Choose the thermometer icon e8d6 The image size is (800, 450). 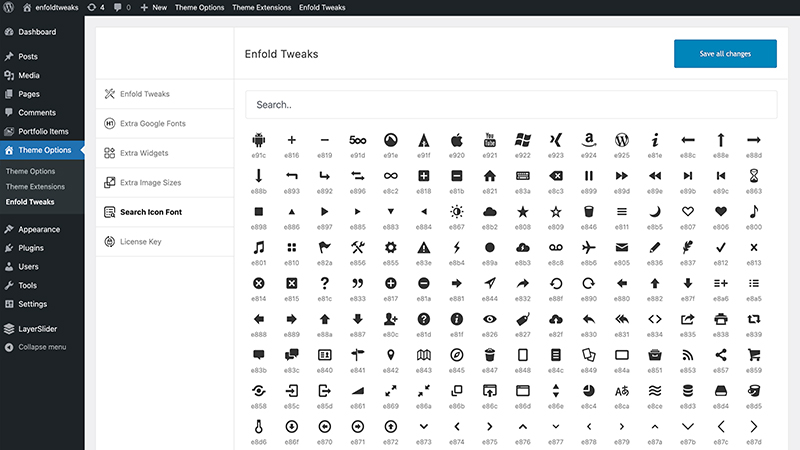click(x=259, y=427)
